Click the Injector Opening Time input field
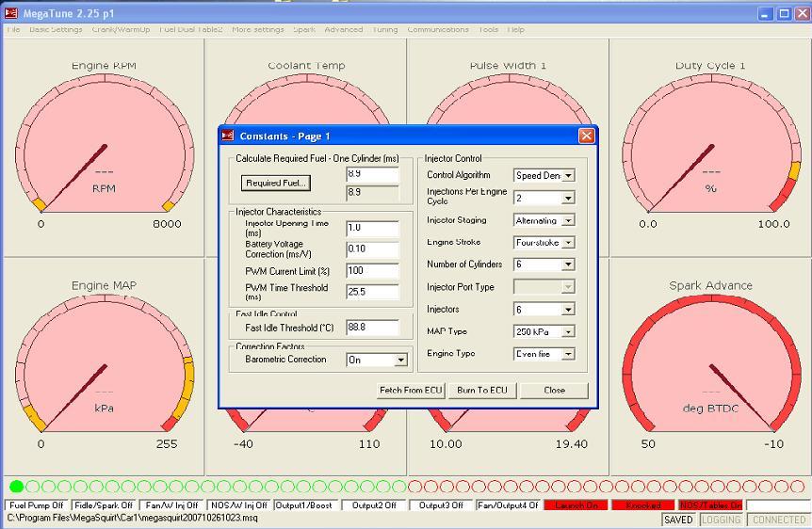The width and height of the screenshot is (812, 529). tap(372, 228)
